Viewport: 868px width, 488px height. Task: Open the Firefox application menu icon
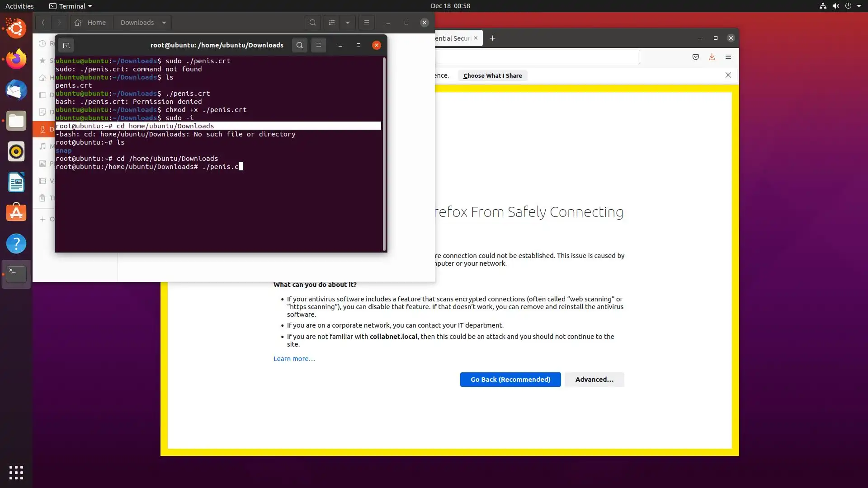coord(728,57)
